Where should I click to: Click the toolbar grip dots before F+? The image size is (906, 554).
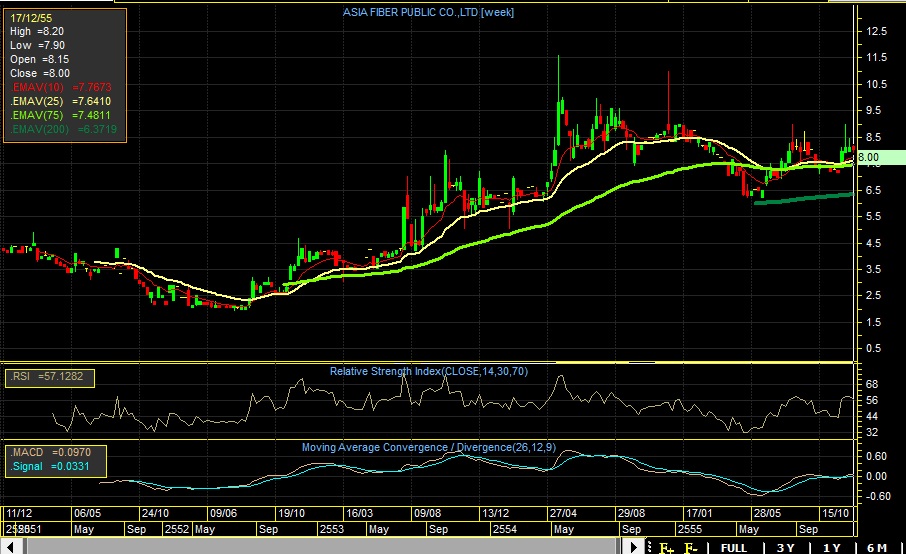[x=649, y=546]
